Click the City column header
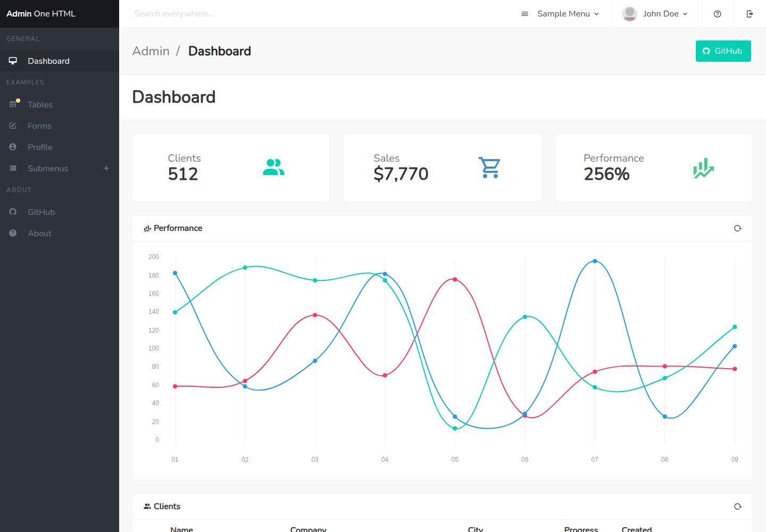This screenshot has width=766, height=532. pos(476,529)
